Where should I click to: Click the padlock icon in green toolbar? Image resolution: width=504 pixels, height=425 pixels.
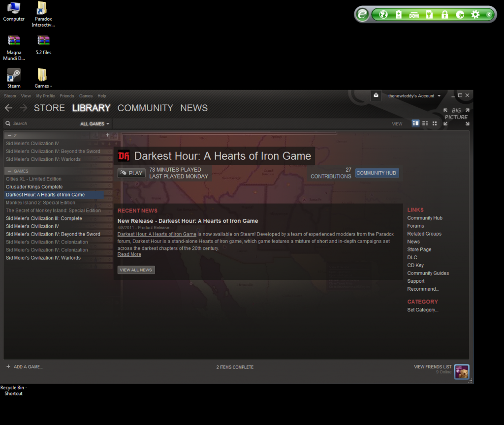(444, 14)
